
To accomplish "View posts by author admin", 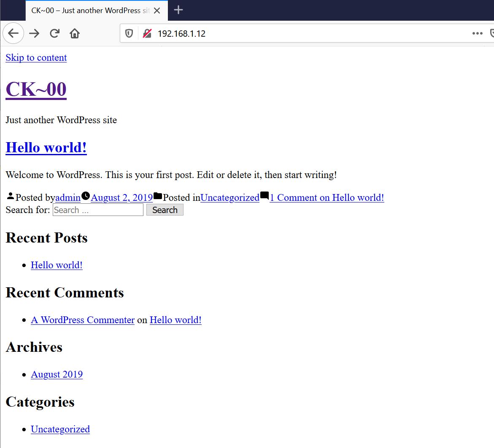I will click(68, 197).
